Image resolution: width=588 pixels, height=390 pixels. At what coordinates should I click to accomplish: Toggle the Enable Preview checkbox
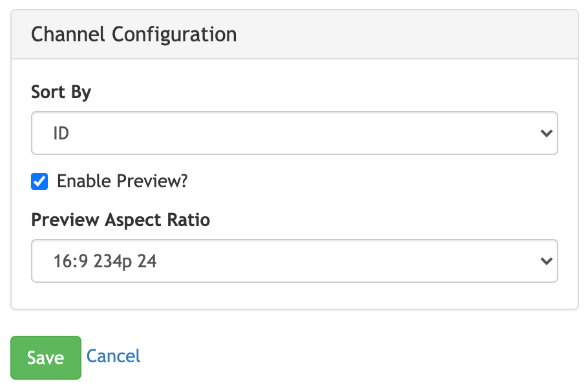40,181
